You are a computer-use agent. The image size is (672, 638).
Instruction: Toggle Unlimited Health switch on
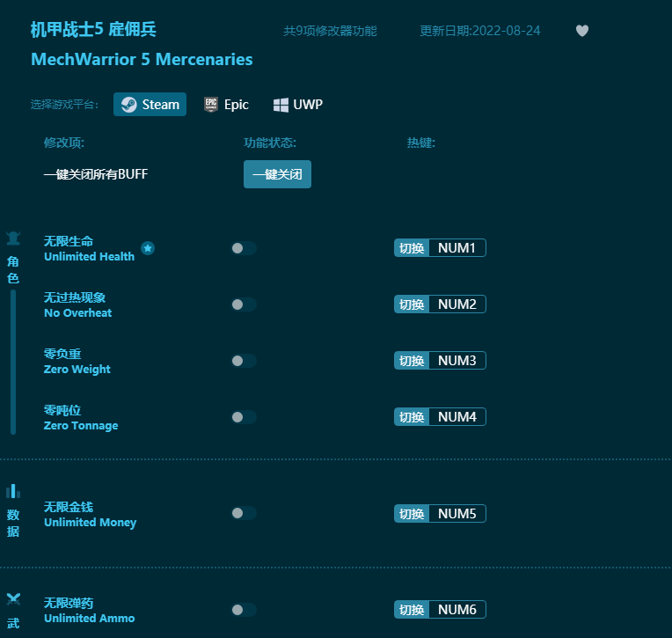click(x=244, y=248)
